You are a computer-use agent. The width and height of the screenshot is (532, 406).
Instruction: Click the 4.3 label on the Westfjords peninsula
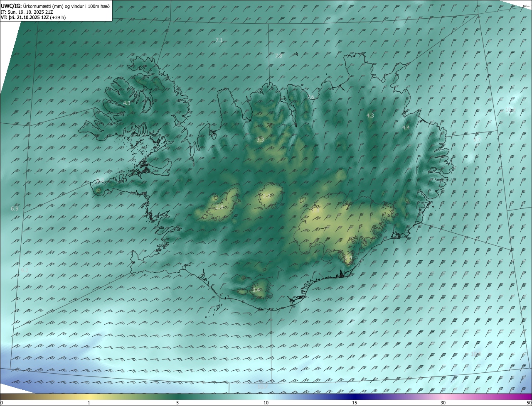pos(126,103)
